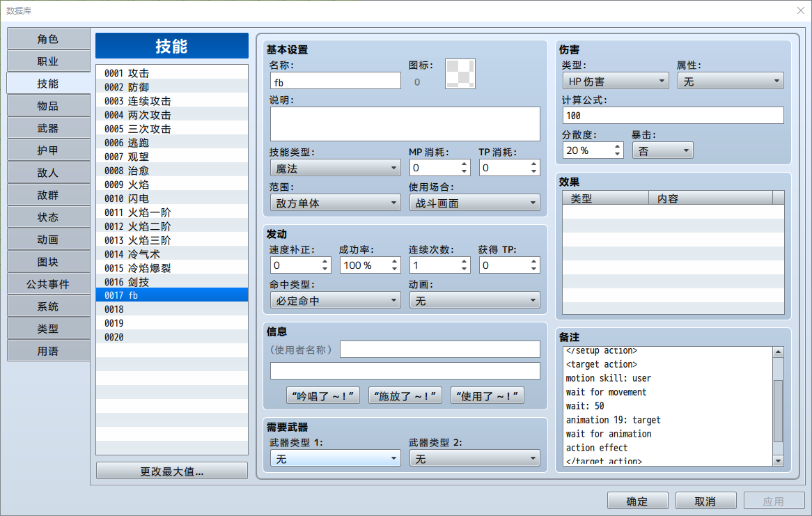
Task: Select the empty skill slot 0020
Action: tap(172, 337)
